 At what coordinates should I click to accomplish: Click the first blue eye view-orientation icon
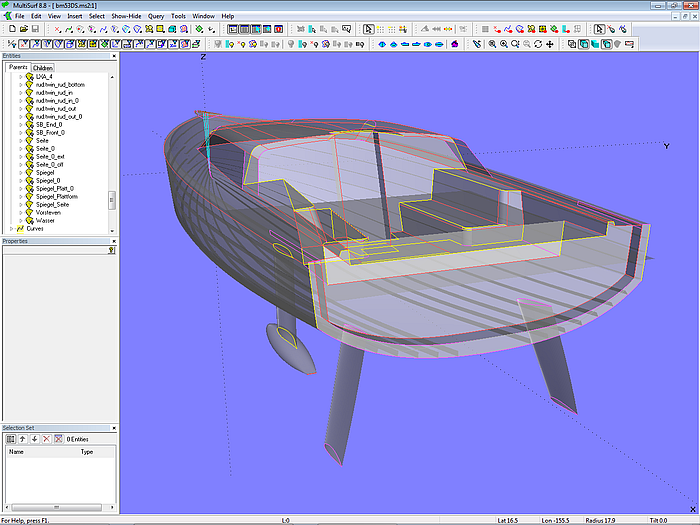pyautogui.click(x=382, y=44)
